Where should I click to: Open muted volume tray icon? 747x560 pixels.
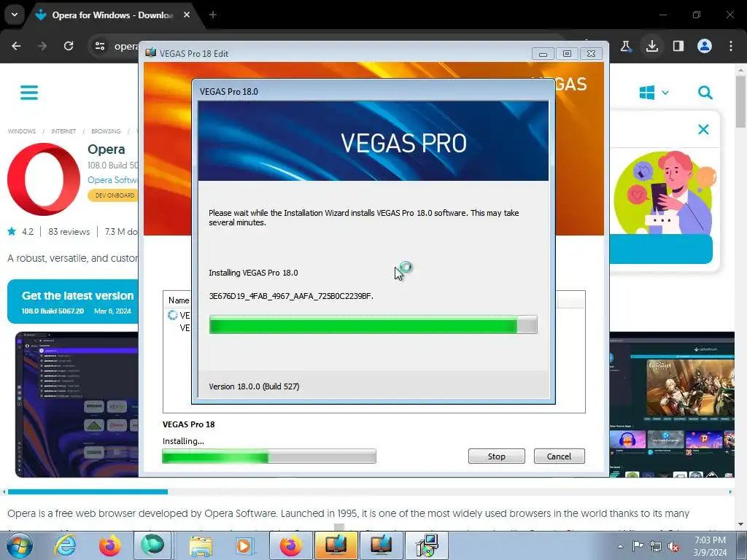pos(673,546)
